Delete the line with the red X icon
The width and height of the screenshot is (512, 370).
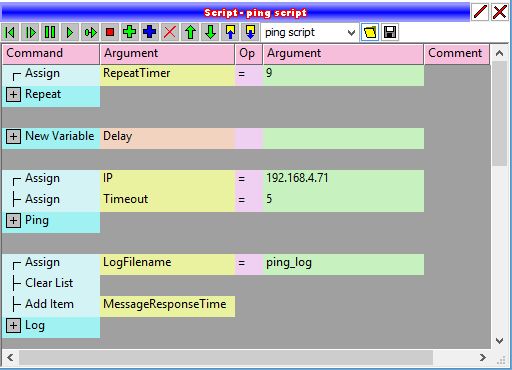(x=170, y=32)
